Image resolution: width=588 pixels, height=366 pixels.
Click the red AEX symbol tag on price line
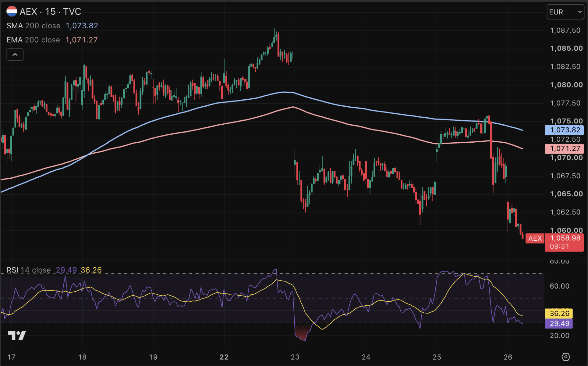coord(535,238)
